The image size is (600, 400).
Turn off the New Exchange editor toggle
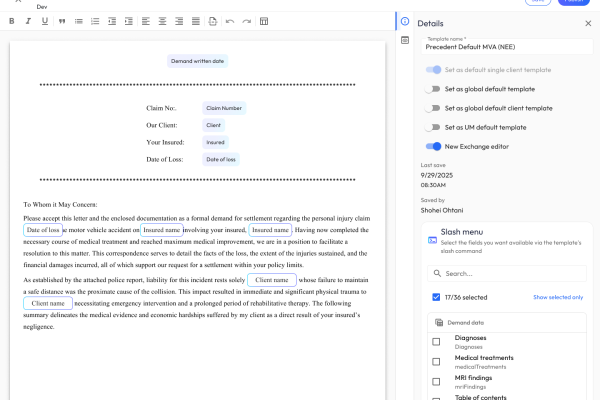(x=433, y=146)
